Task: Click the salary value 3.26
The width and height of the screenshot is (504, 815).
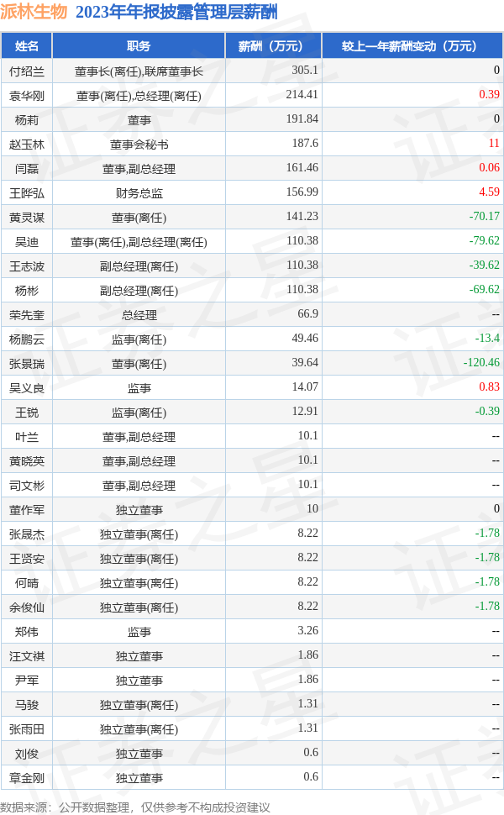Action: click(x=307, y=631)
